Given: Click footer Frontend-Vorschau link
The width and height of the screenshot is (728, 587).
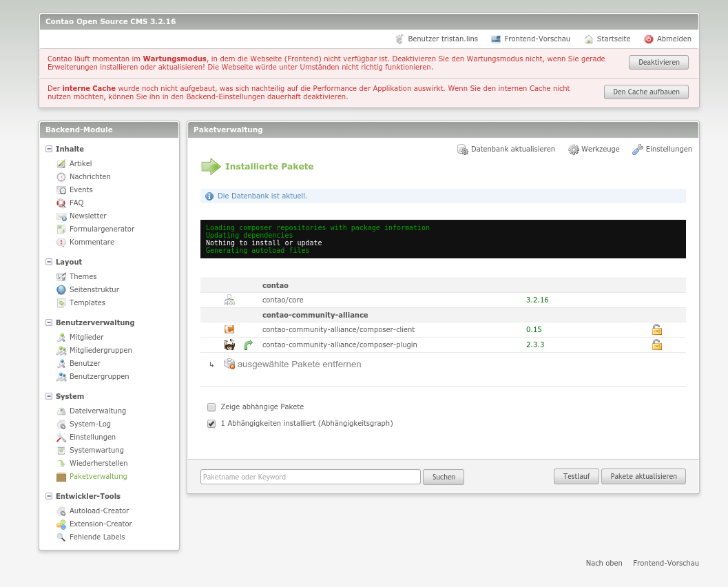Looking at the screenshot, I should 666,564.
